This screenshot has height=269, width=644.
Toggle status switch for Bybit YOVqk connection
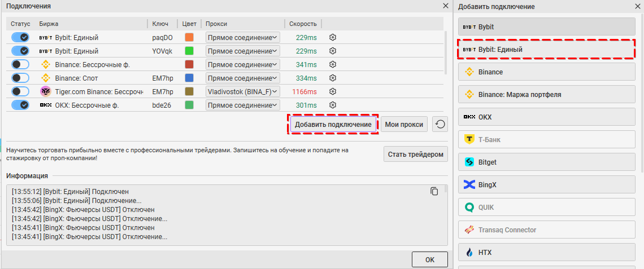[x=20, y=51]
